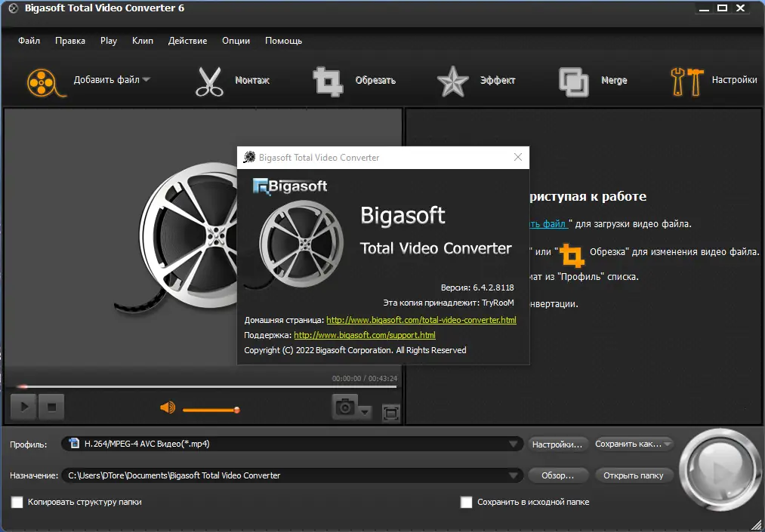Enable Копировать структуру папки
765x532 pixels.
(17, 502)
